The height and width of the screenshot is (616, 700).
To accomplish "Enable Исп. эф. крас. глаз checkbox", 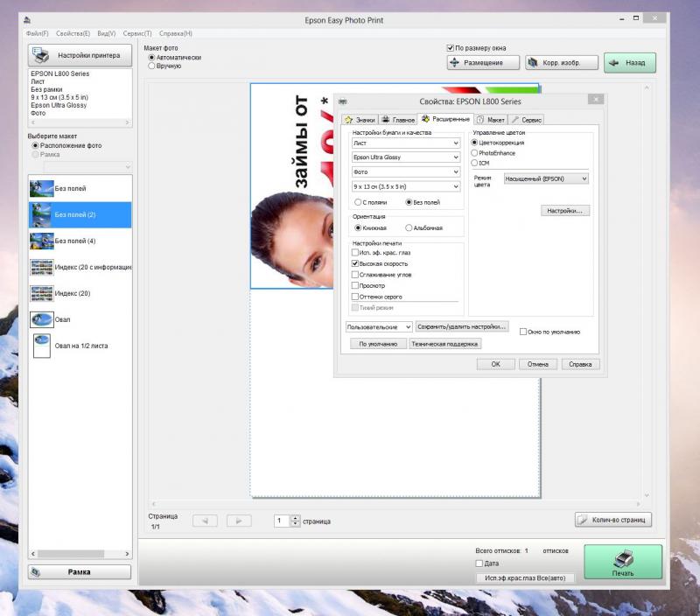I will 355,253.
